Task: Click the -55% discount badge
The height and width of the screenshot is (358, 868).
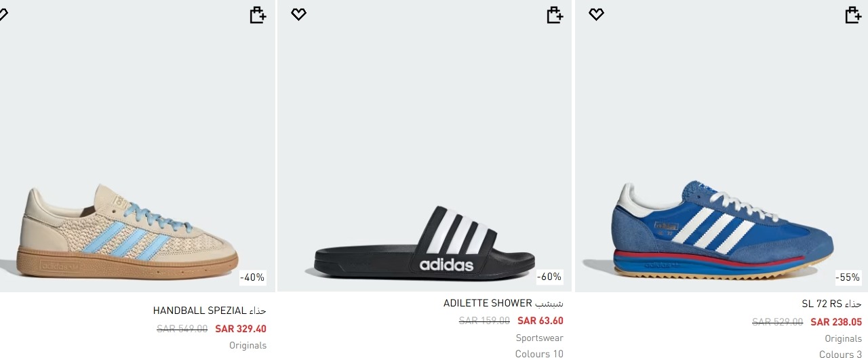Action: 848,277
